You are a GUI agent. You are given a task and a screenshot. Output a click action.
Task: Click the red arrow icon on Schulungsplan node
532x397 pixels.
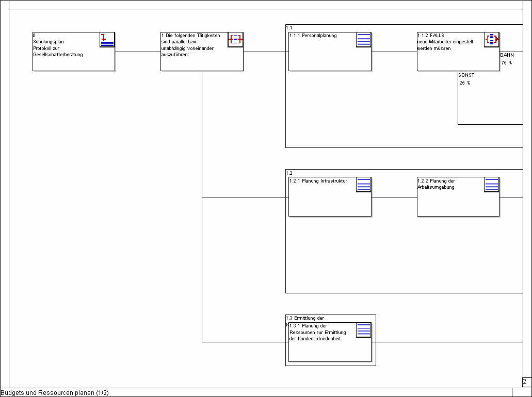(x=107, y=40)
